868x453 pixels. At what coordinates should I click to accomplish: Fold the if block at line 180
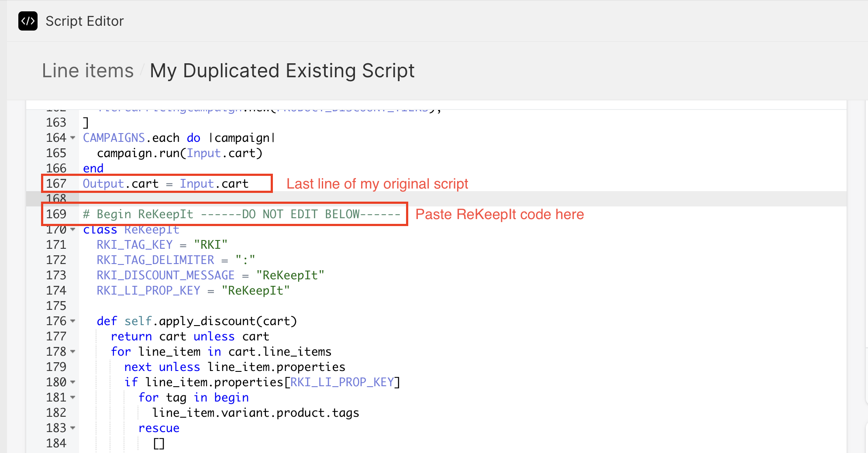pos(73,382)
